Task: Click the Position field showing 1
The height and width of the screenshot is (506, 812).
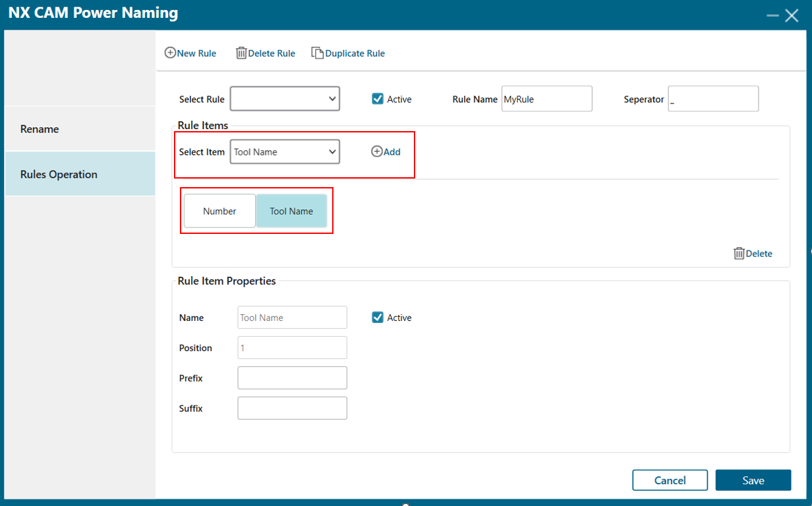Action: pyautogui.click(x=292, y=347)
